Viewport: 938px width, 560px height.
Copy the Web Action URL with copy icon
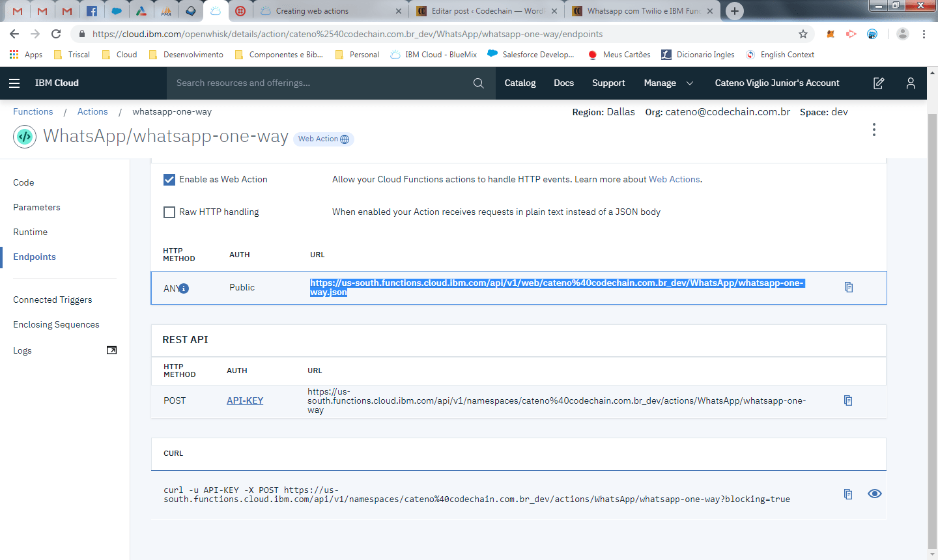pos(849,287)
